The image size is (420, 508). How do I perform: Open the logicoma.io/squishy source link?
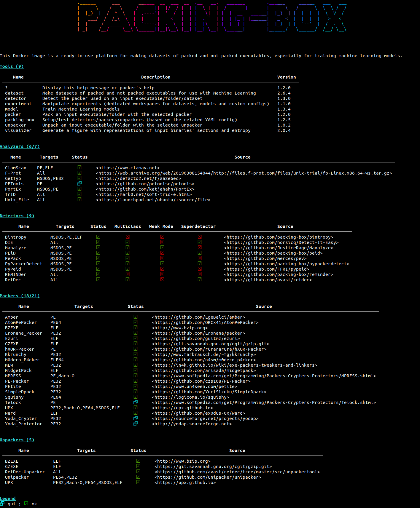click(190, 397)
